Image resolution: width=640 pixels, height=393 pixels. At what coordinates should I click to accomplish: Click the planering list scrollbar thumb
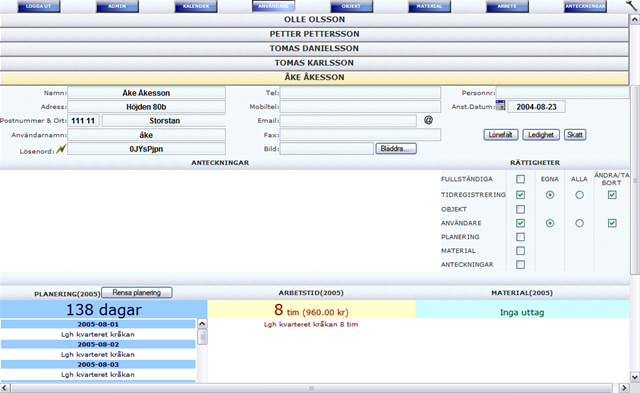click(x=202, y=337)
